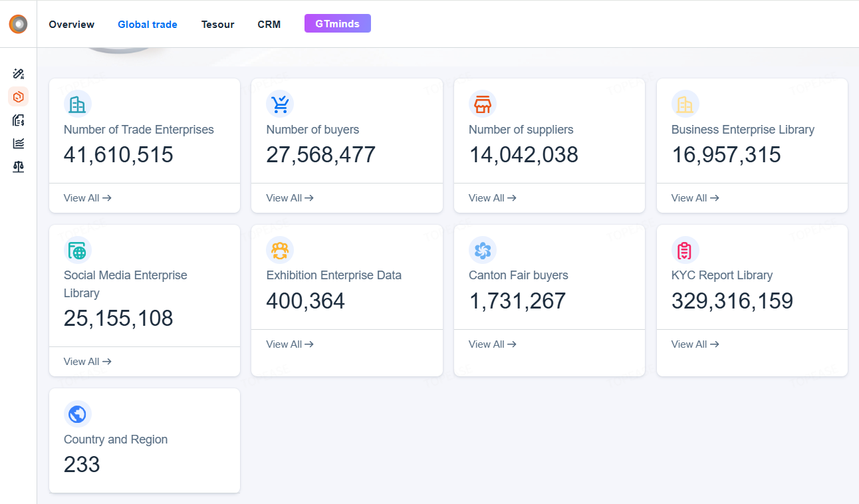View All under Exhibition Enterprise Data

(290, 344)
